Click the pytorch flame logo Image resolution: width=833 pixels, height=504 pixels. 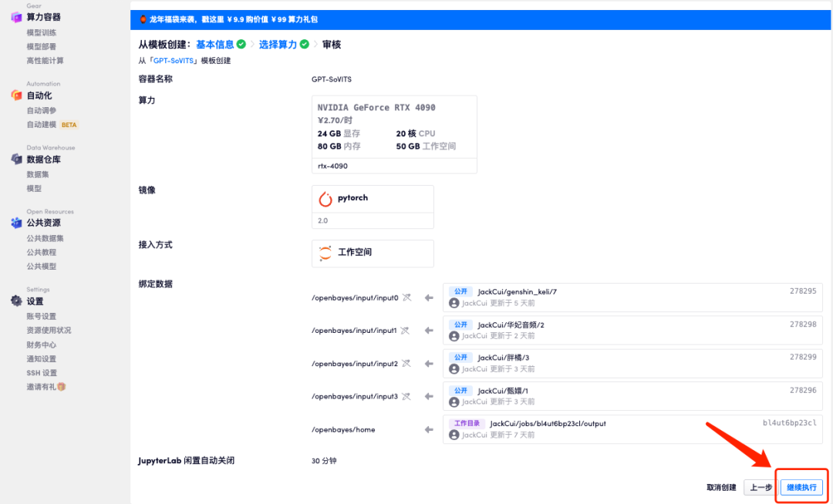coord(325,199)
